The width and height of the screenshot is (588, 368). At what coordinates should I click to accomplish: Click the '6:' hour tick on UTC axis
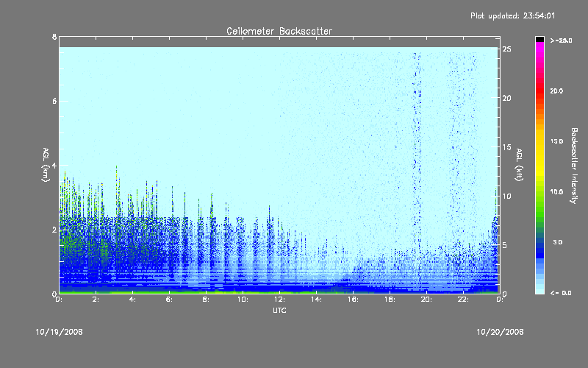(169, 300)
